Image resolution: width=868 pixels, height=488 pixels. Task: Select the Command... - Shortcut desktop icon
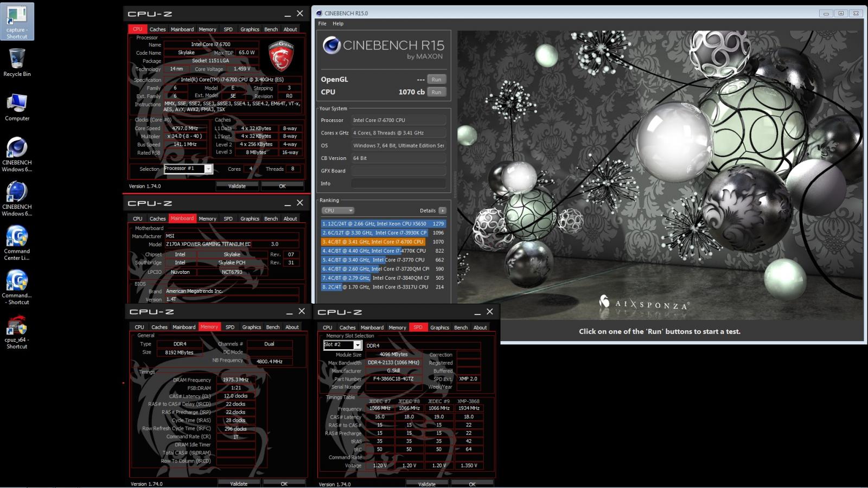coord(17,287)
